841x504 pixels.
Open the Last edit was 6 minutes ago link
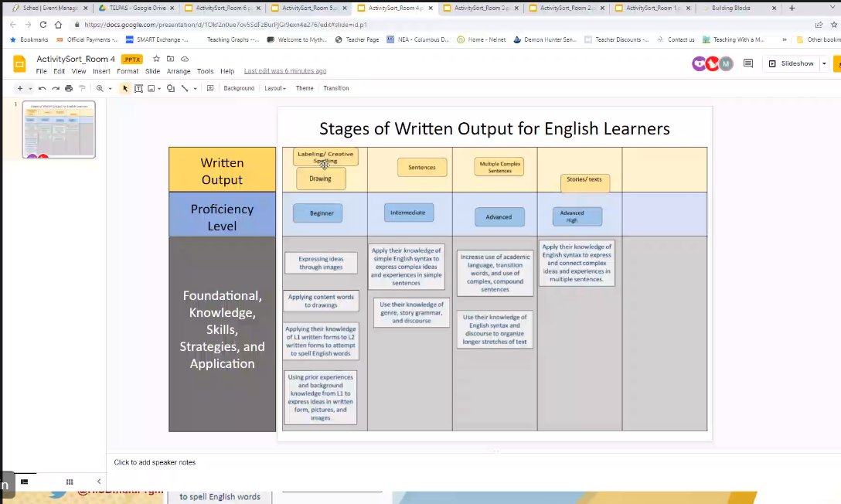click(x=285, y=71)
